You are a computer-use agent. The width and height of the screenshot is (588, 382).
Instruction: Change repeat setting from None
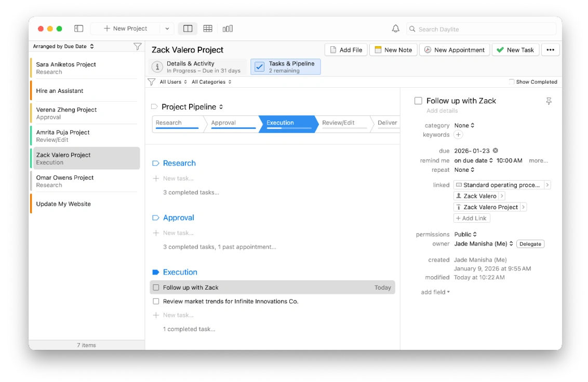pos(464,170)
